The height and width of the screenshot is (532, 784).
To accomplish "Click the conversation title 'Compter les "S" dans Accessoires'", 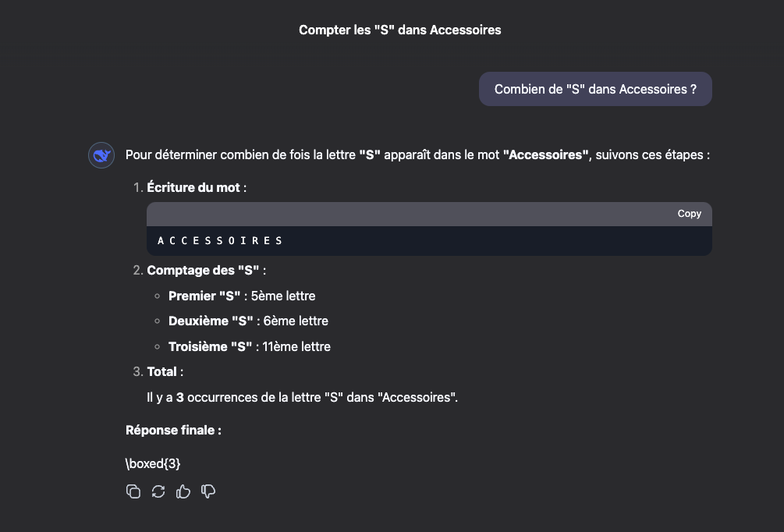I will click(399, 30).
